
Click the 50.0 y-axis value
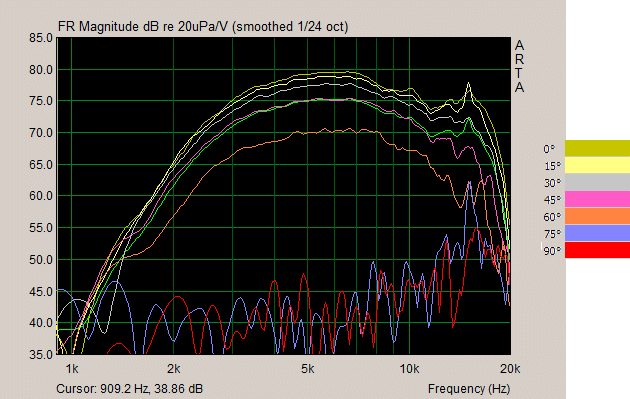[x=41, y=260]
